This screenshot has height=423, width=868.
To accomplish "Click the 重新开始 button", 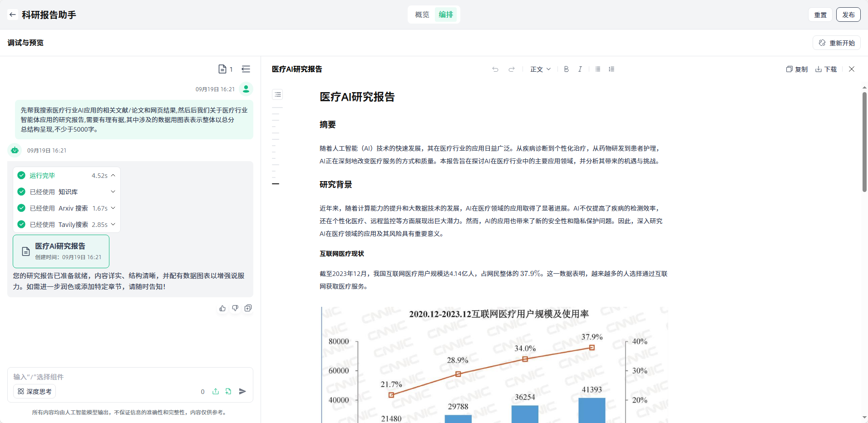I will [x=837, y=43].
